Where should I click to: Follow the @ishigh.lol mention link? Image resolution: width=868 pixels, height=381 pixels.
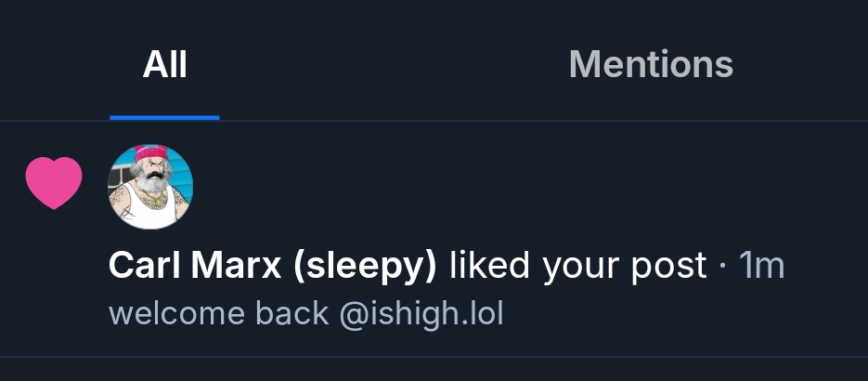pos(421,313)
